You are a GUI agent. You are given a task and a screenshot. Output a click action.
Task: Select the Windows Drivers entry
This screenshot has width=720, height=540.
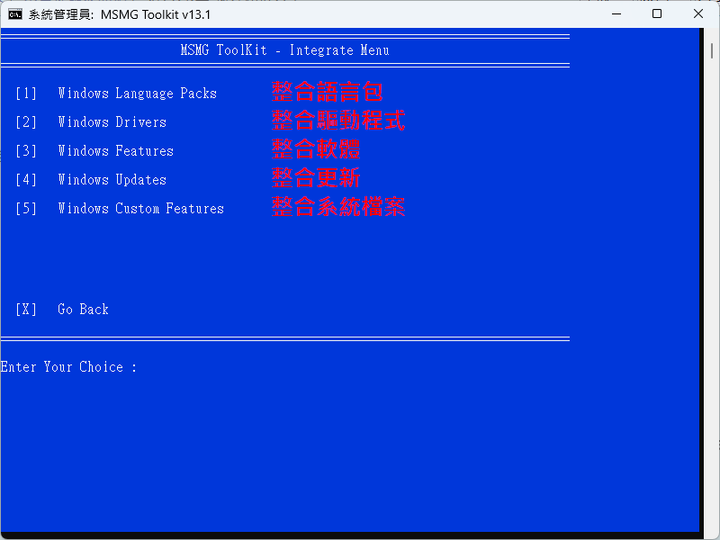[x=112, y=122]
